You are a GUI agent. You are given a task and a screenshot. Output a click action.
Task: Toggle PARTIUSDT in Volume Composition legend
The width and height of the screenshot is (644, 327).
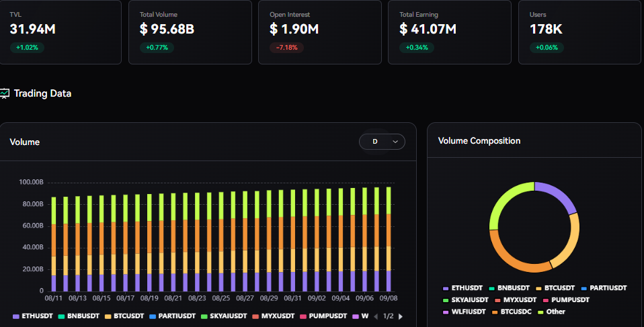pyautogui.click(x=604, y=288)
